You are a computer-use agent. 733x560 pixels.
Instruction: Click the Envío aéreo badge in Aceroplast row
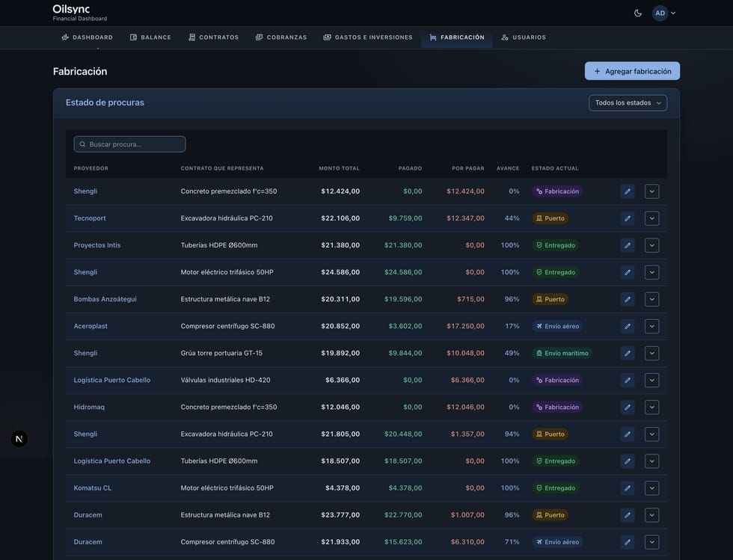tap(558, 326)
